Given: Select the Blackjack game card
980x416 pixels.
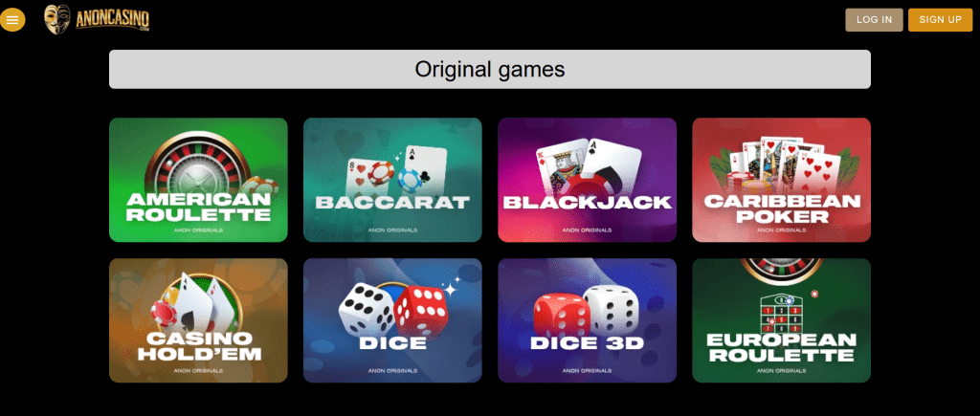Looking at the screenshot, I should tap(587, 180).
